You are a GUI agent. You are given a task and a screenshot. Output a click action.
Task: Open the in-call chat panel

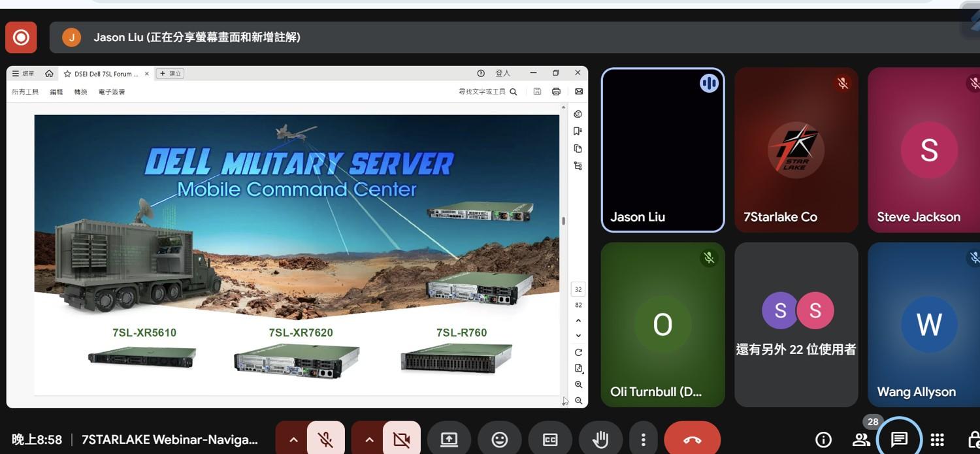point(899,440)
